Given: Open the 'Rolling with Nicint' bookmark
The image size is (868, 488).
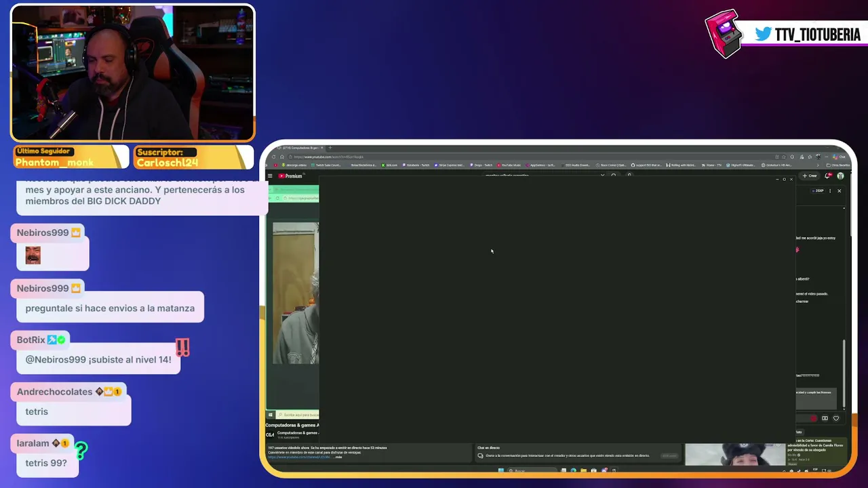Looking at the screenshot, I should pos(682,165).
